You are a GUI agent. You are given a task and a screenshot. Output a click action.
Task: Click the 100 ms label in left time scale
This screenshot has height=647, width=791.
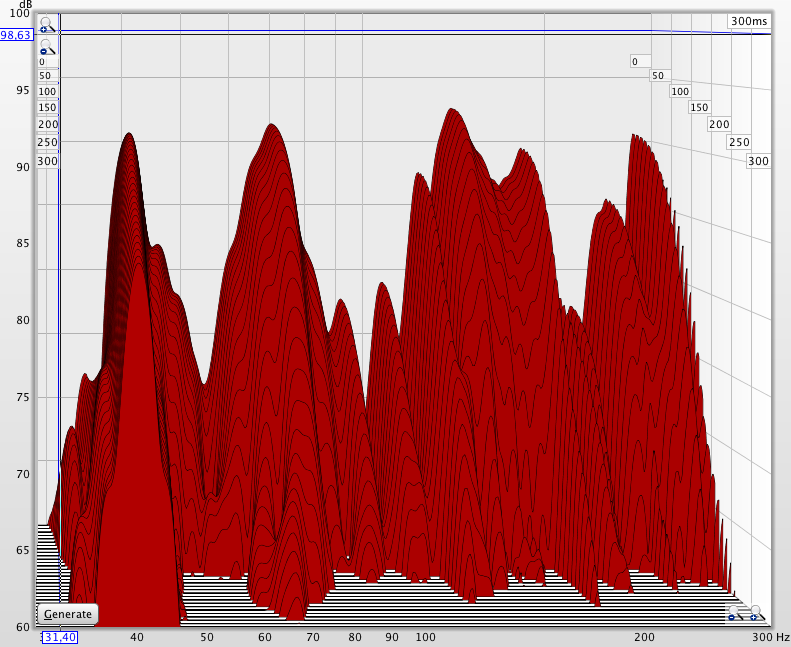tap(47, 91)
